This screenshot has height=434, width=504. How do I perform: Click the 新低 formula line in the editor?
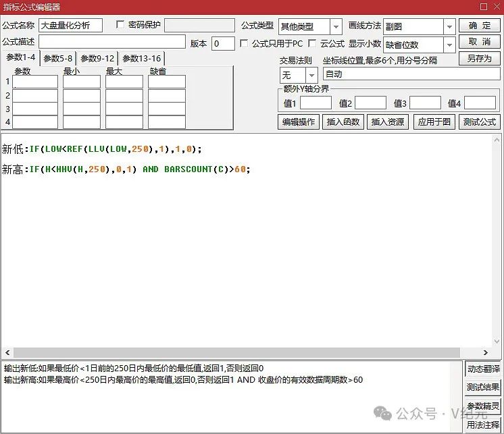pos(101,149)
